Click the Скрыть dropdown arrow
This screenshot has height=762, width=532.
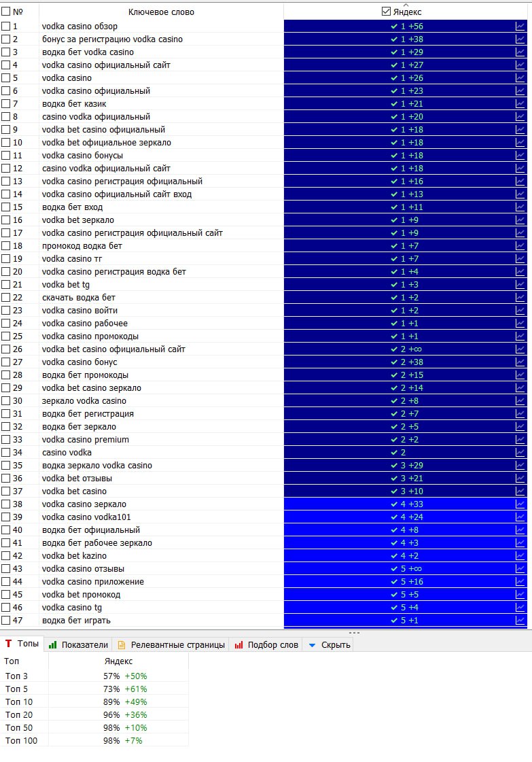point(313,645)
